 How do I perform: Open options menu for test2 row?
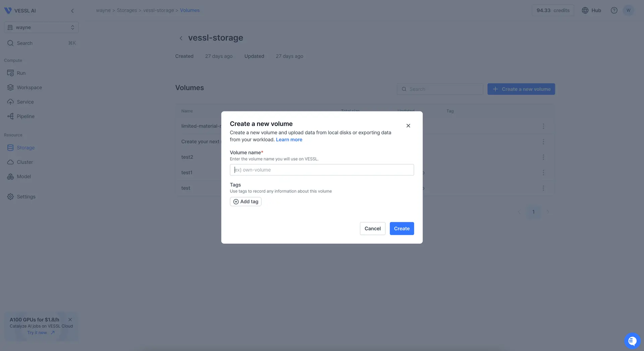click(543, 157)
